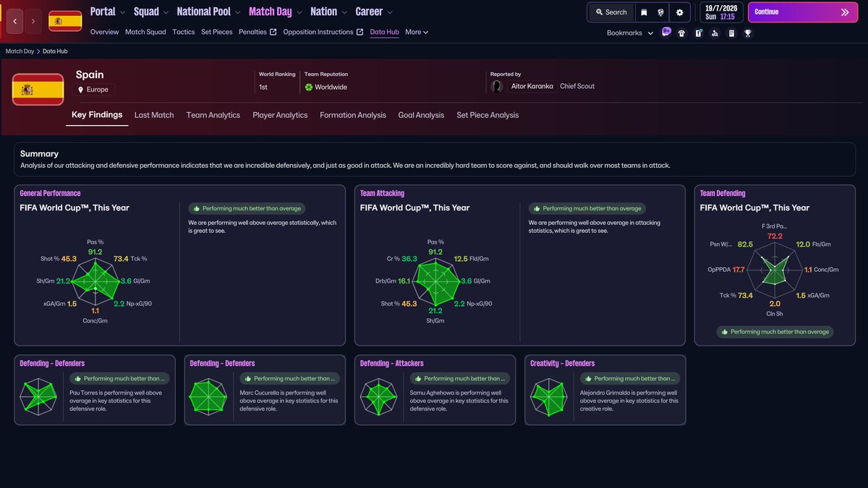Image resolution: width=868 pixels, height=488 pixels.
Task: Click the Creativity - Defenders card title
Action: pyautogui.click(x=562, y=364)
